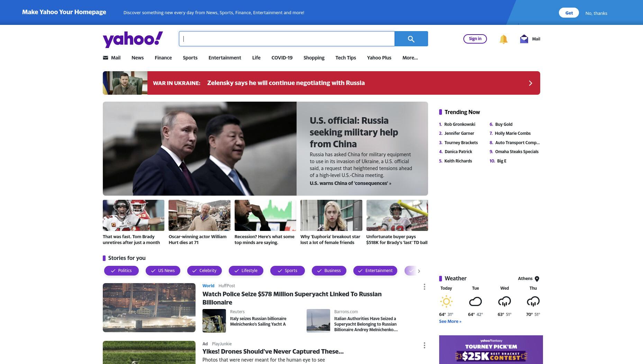Toggle the Entertainment topic chip
This screenshot has height=364, width=643.
pyautogui.click(x=375, y=271)
